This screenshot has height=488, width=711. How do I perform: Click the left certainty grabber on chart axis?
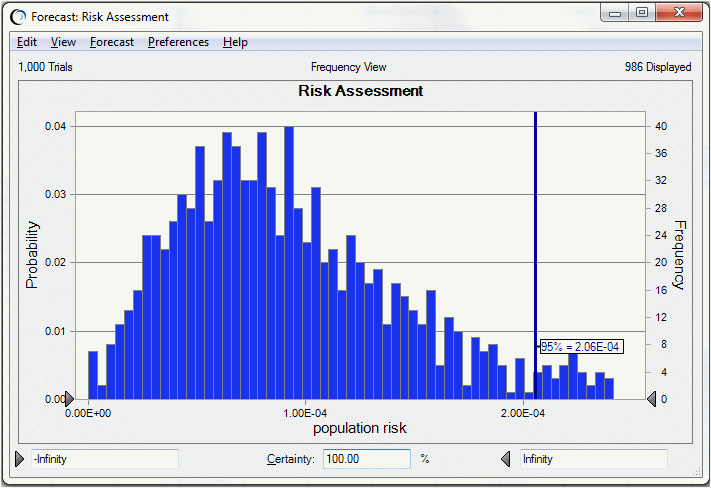point(69,399)
